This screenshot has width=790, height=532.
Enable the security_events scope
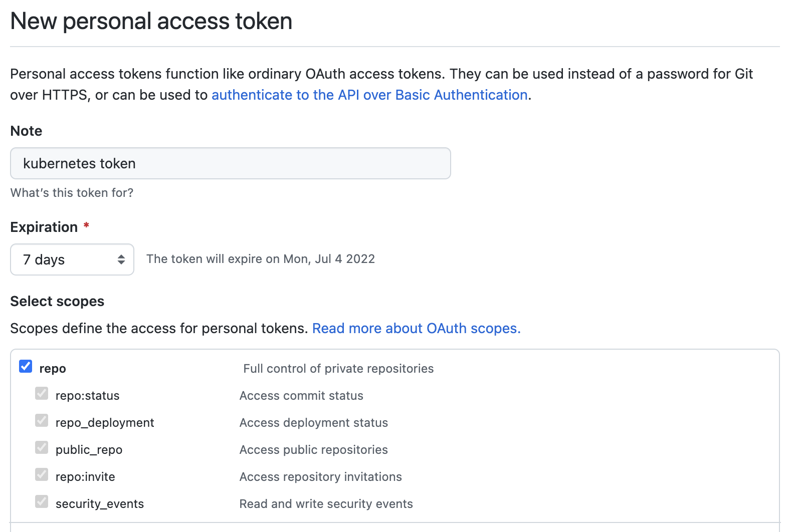(x=42, y=502)
